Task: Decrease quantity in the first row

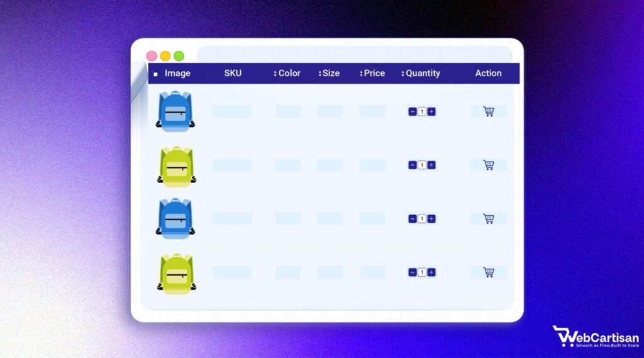Action: 412,111
